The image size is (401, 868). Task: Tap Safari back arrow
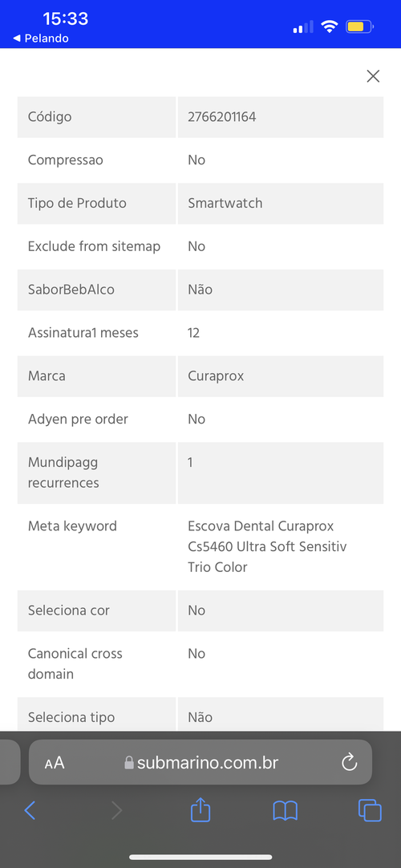(30, 811)
